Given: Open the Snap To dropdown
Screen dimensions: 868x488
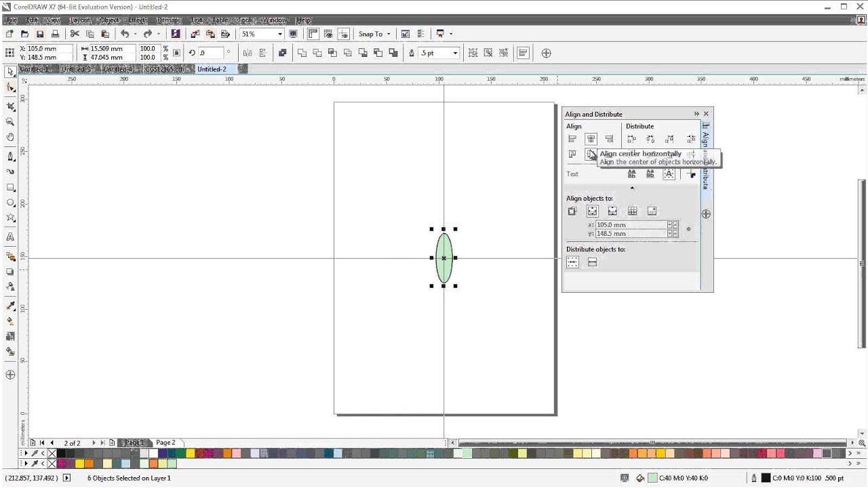Looking at the screenshot, I should 389,34.
